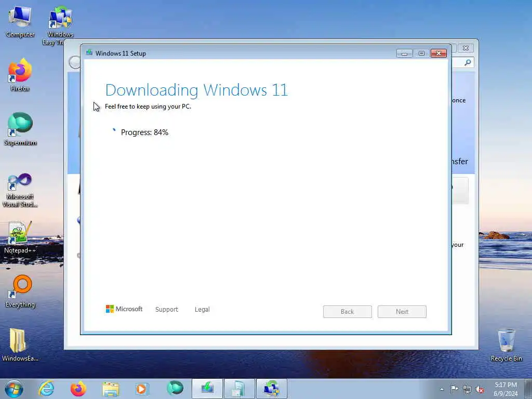Launch the Supermium desktop shortcut
This screenshot has height=399, width=532.
pyautogui.click(x=20, y=129)
